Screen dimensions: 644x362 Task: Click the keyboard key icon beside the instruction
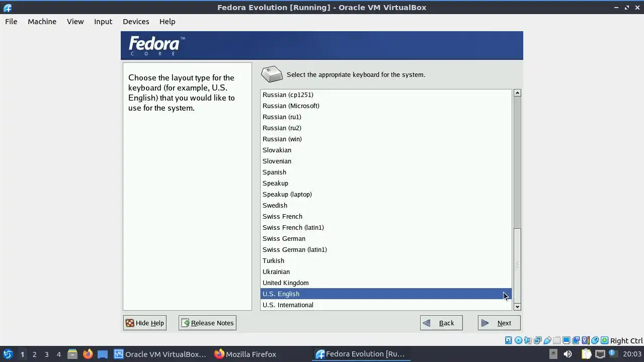click(272, 74)
